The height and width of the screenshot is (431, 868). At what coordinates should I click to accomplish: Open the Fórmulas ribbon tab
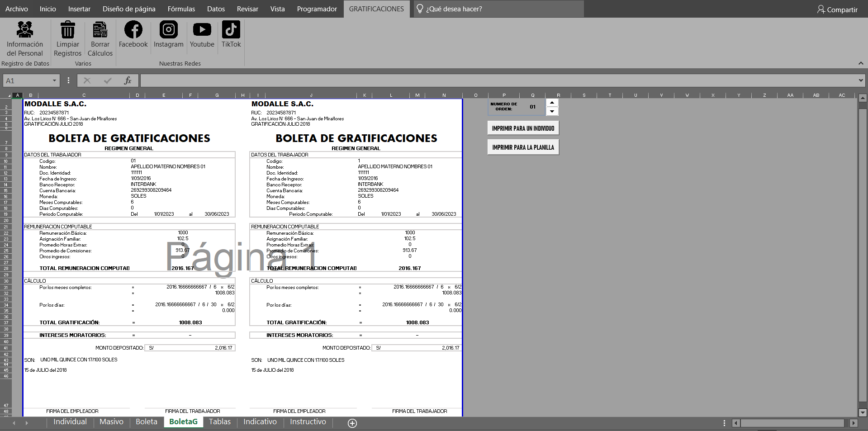click(181, 9)
